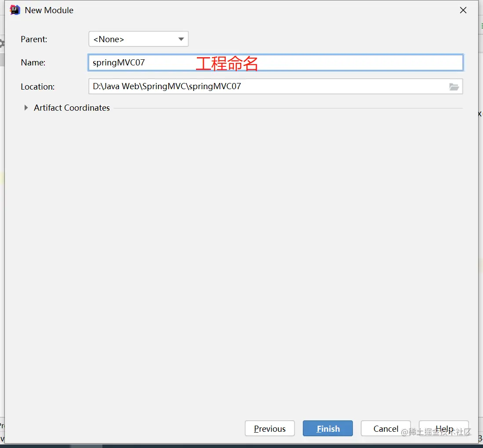This screenshot has width=483, height=448.
Task: Click the Name: label
Action: coord(33,62)
